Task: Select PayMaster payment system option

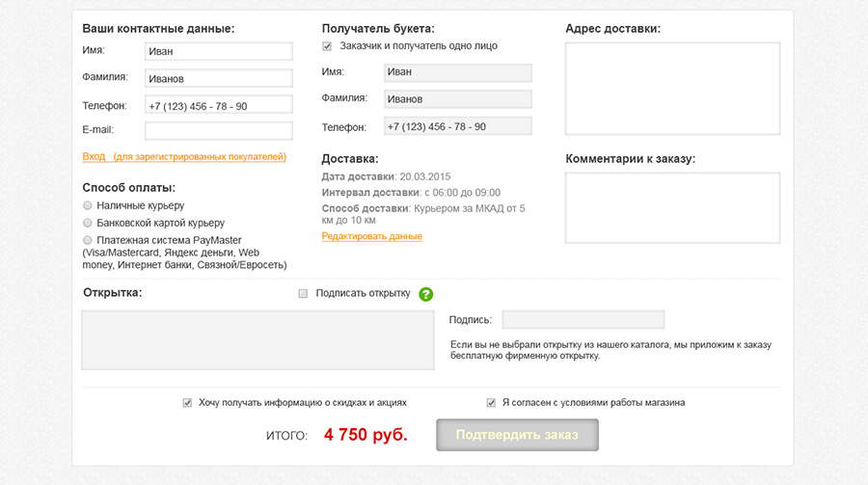Action: click(x=88, y=240)
